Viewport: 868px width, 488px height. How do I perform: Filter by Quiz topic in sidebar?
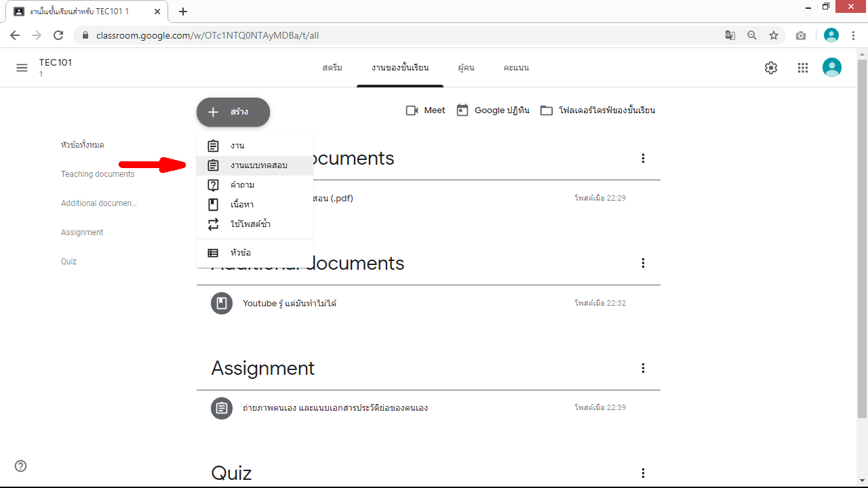(68, 262)
